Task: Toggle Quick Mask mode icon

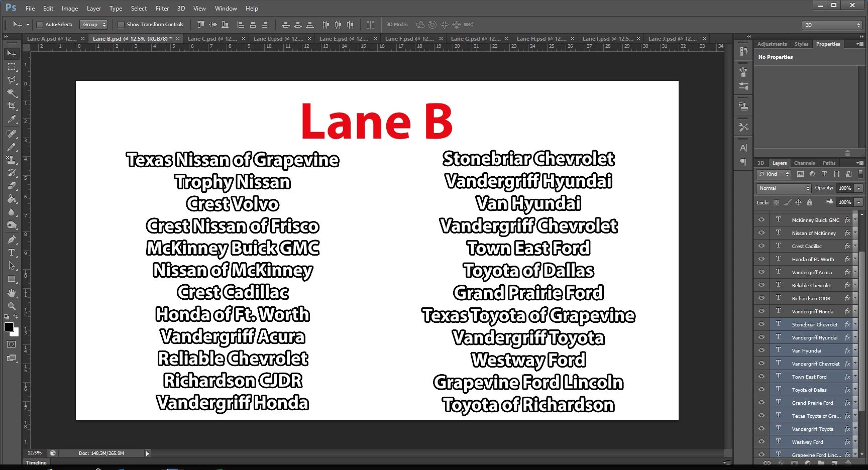Action: [x=12, y=344]
